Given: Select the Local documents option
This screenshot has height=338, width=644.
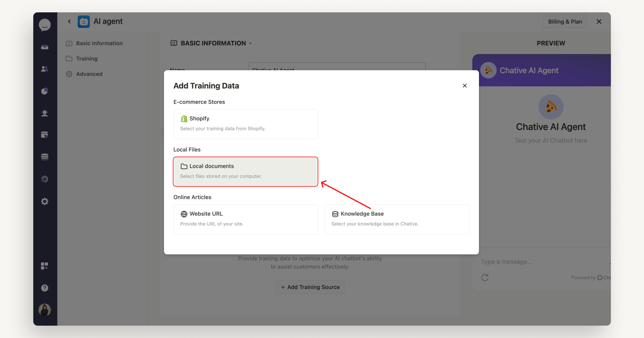Looking at the screenshot, I should pyautogui.click(x=246, y=171).
